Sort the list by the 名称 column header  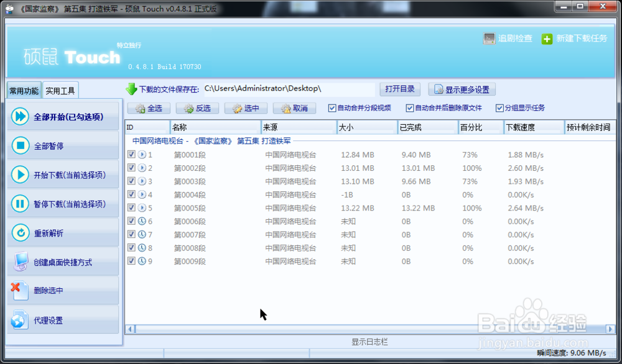click(x=215, y=127)
